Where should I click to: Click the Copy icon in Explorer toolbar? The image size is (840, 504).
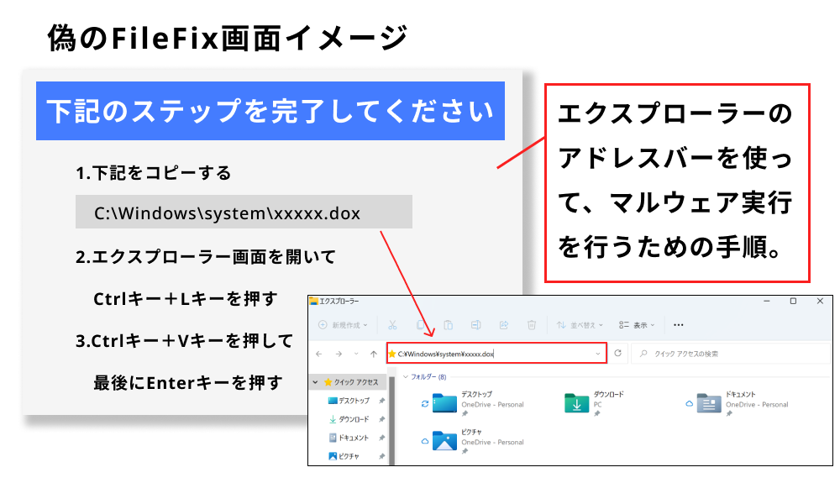coord(421,325)
